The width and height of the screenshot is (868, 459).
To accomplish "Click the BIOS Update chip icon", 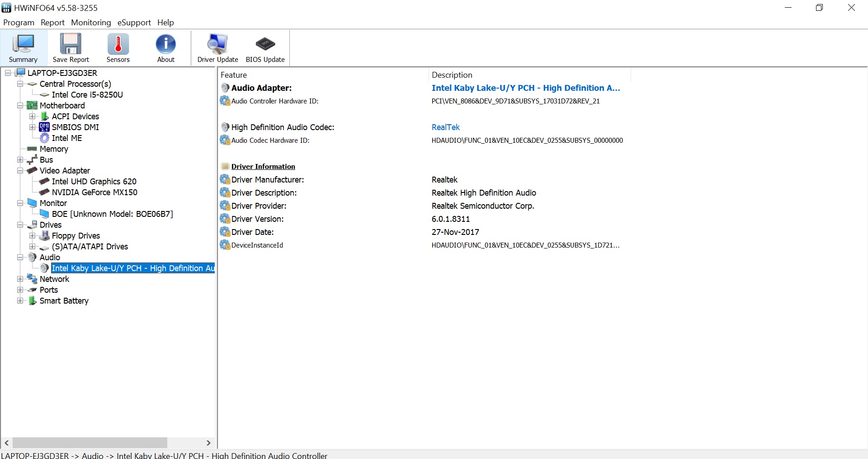I will pyautogui.click(x=265, y=44).
